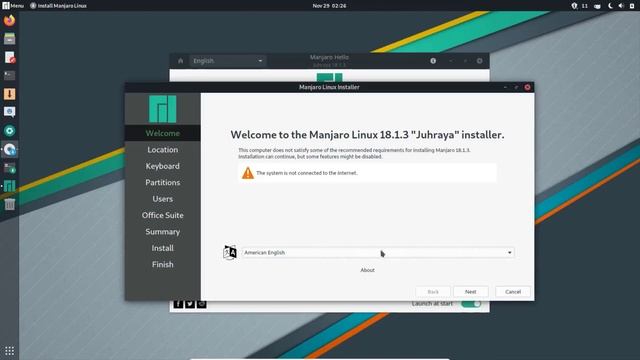Image resolution: width=640 pixels, height=360 pixels.
Task: Click the volume icon in top bar
Action: tap(621, 6)
